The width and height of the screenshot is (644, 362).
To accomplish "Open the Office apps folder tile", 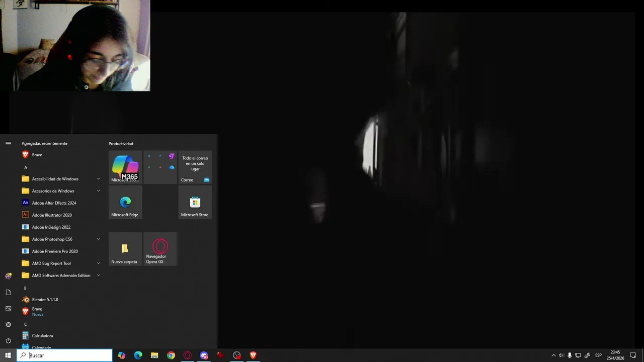I will coord(160,167).
